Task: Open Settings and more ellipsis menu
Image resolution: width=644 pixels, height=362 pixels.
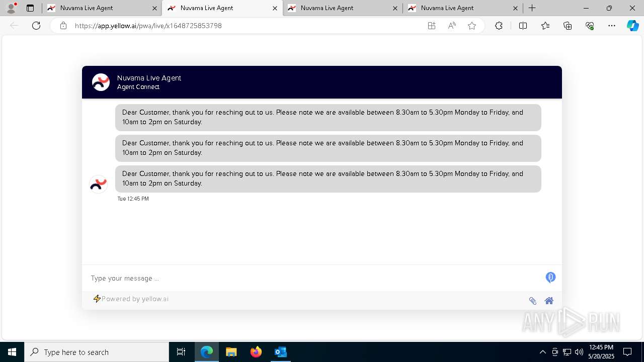Action: point(612,26)
